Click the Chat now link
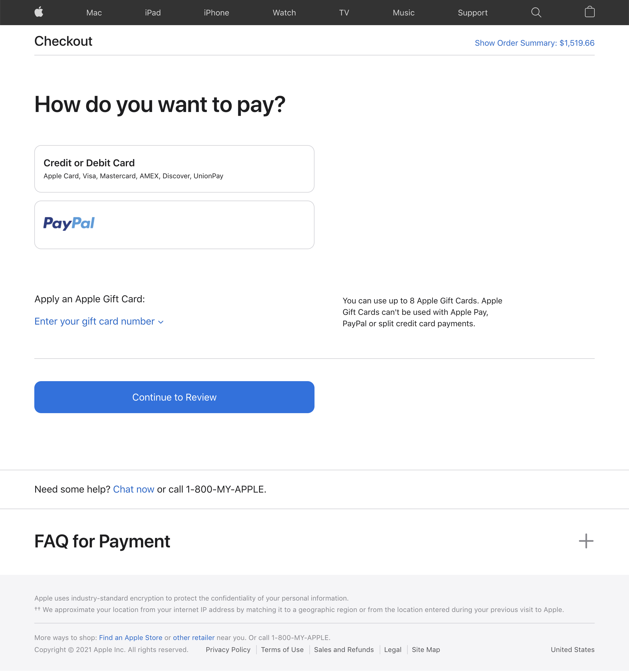Screen dimensions: 629x672 pyautogui.click(x=134, y=489)
